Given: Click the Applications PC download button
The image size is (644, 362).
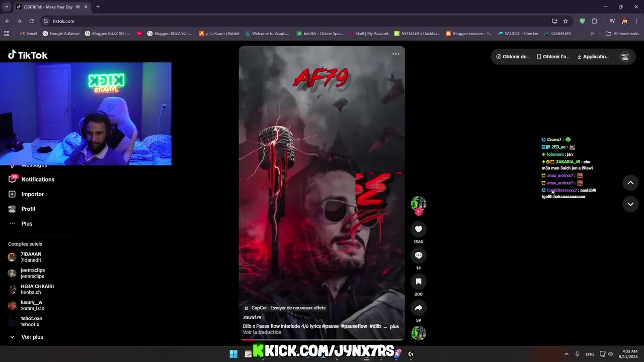Looking at the screenshot, I should click(x=593, y=57).
